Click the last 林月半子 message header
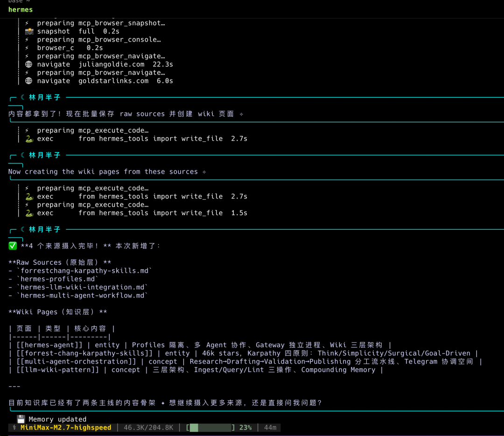 pos(45,229)
